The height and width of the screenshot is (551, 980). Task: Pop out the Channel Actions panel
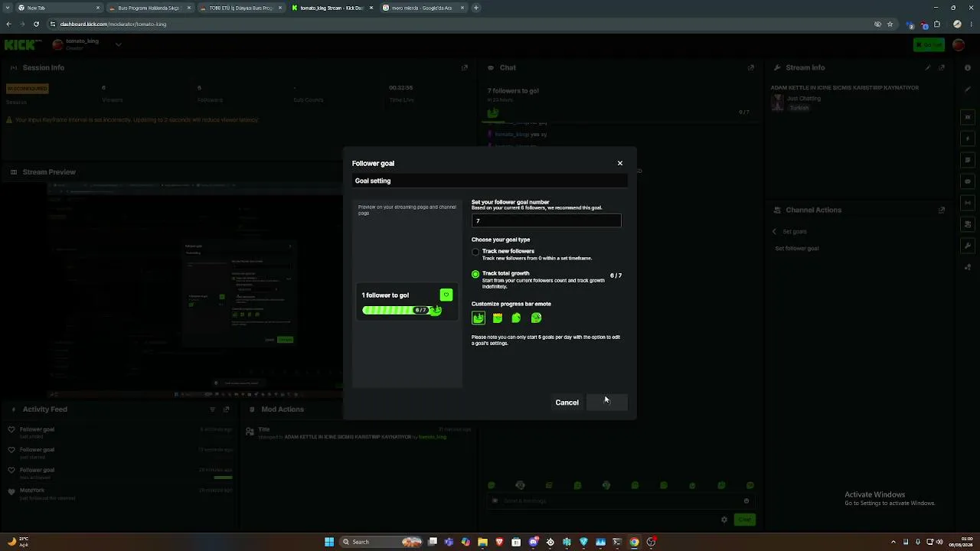(x=942, y=210)
